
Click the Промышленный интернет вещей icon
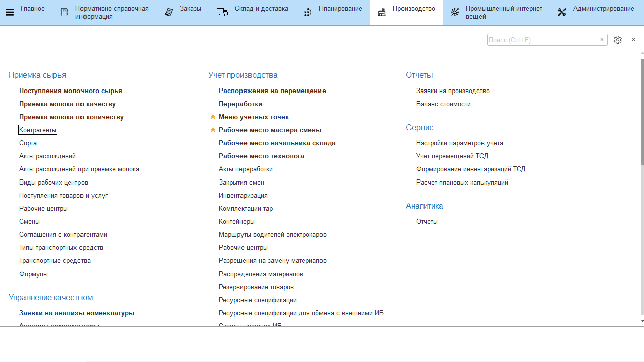455,12
